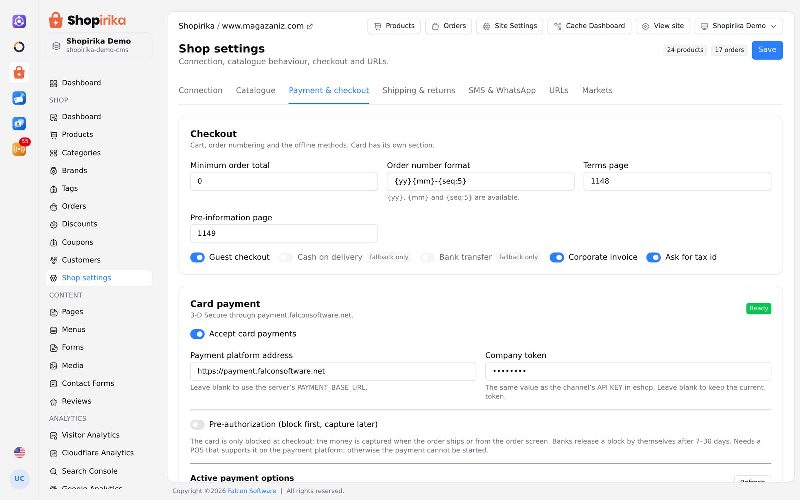Viewport: 800px width, 500px height.
Task: Click the Categories icon in sidebar
Action: pyautogui.click(x=53, y=153)
